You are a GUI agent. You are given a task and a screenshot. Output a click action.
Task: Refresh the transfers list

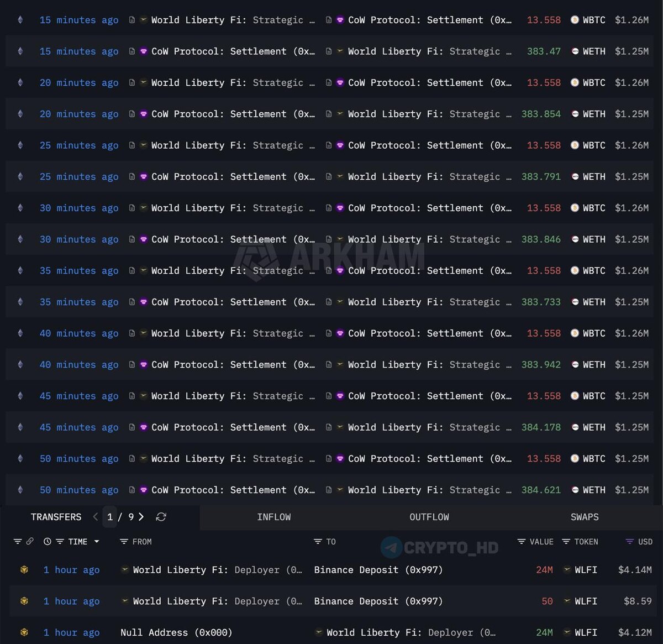[161, 517]
